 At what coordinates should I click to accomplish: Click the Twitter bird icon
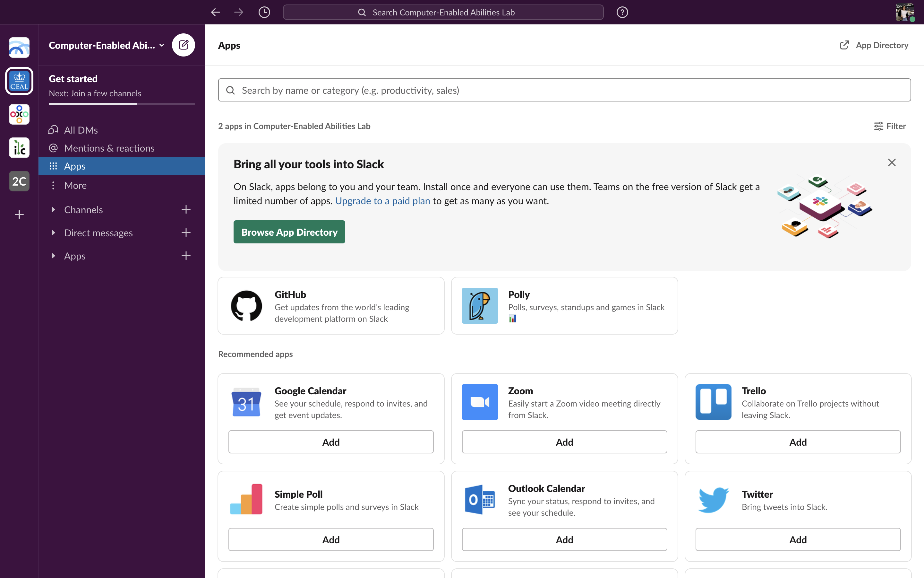coord(713,499)
